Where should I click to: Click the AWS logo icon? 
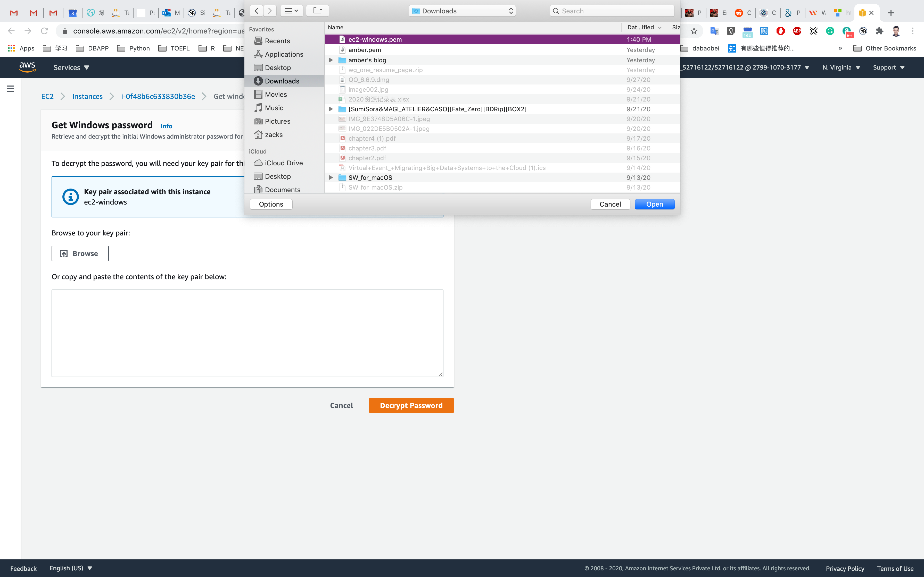tap(28, 67)
